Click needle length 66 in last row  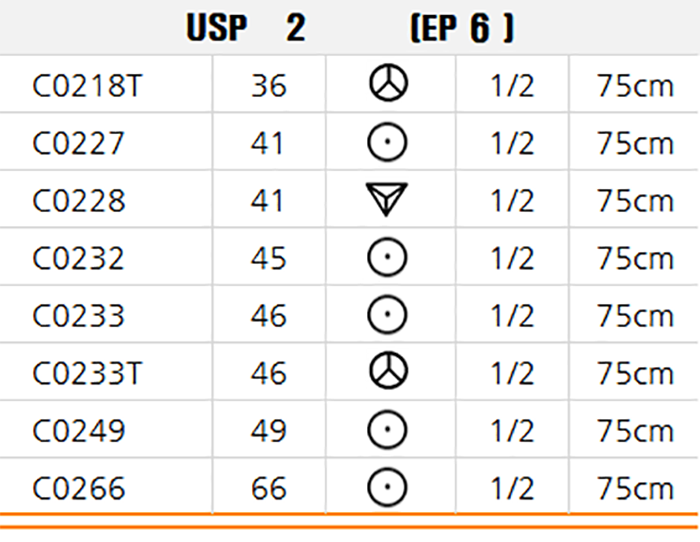(x=268, y=489)
